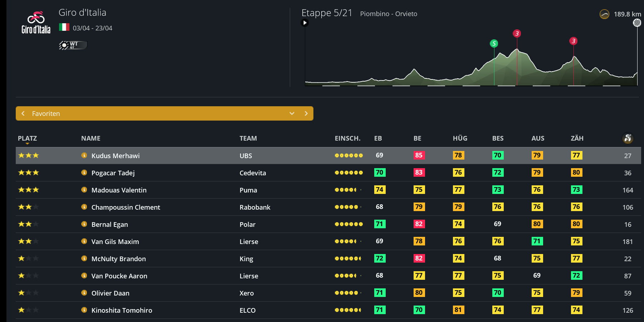
Task: Select rider Pogacar Tadej
Action: (x=113, y=173)
